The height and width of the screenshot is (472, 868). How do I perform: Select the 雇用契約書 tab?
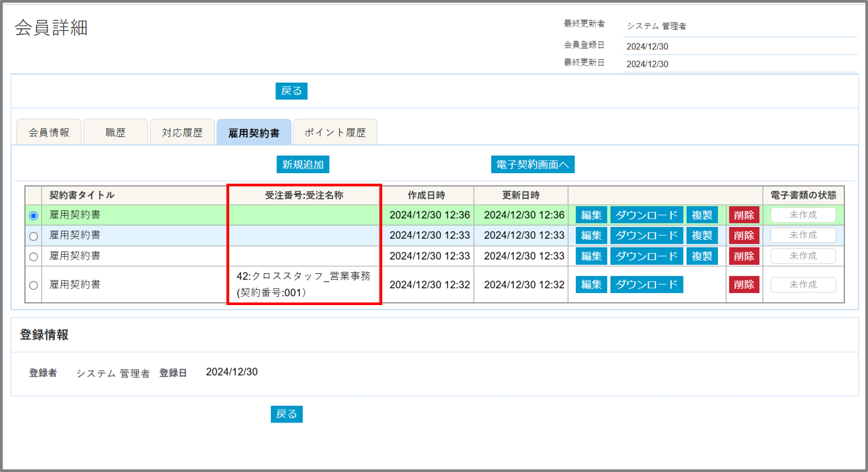coord(254,132)
